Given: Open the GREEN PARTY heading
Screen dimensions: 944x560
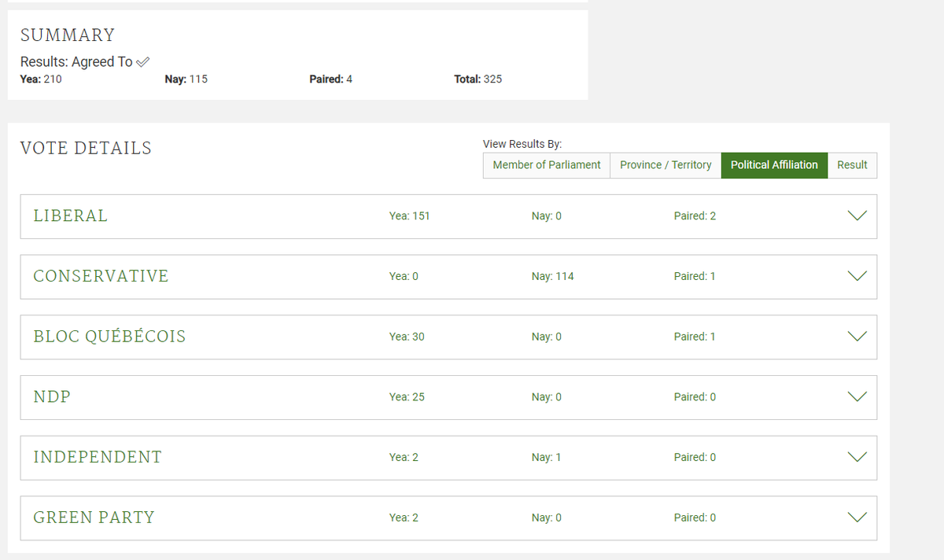Looking at the screenshot, I should 94,518.
